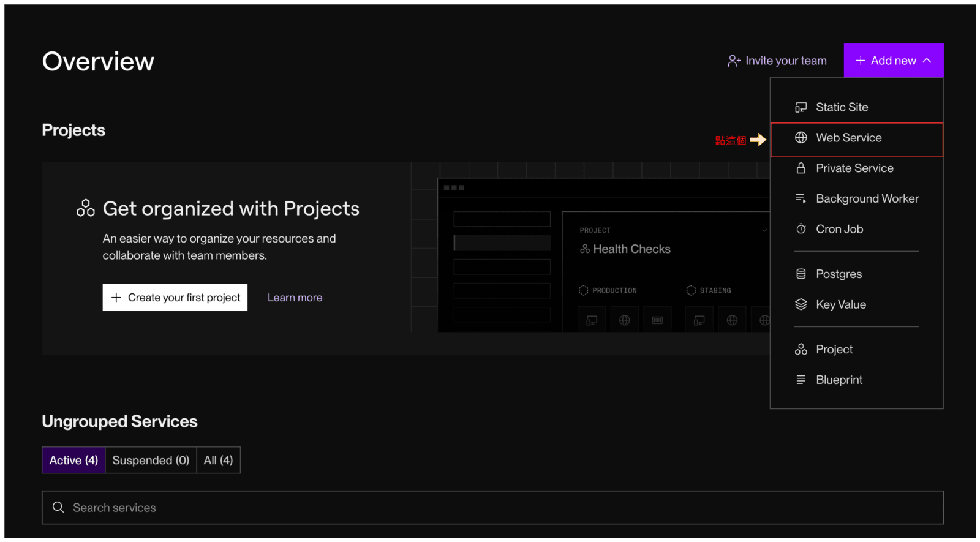
Task: Click the Key Value layers icon
Action: pyautogui.click(x=801, y=304)
